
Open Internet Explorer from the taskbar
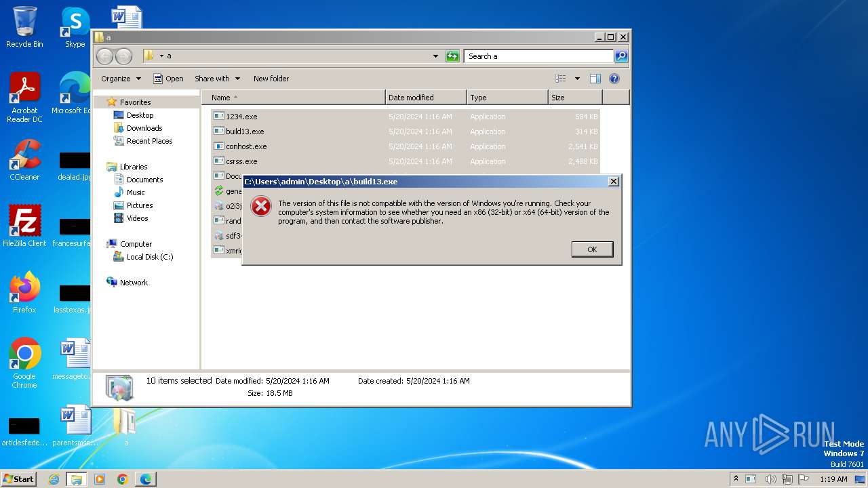[54, 479]
